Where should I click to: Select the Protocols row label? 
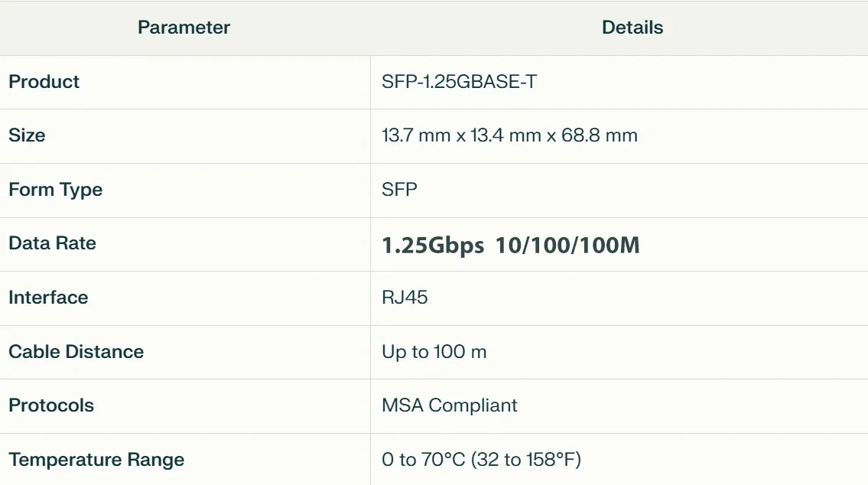click(x=51, y=405)
